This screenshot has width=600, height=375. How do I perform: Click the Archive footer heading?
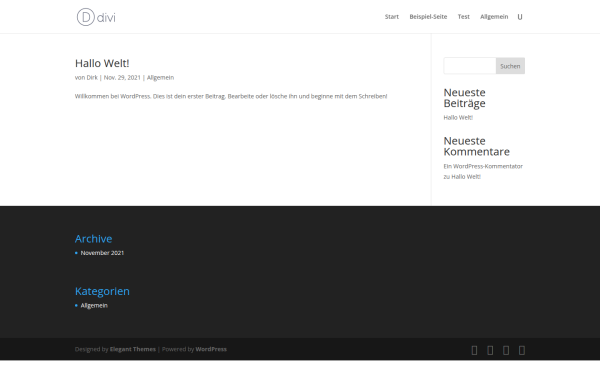tap(93, 239)
